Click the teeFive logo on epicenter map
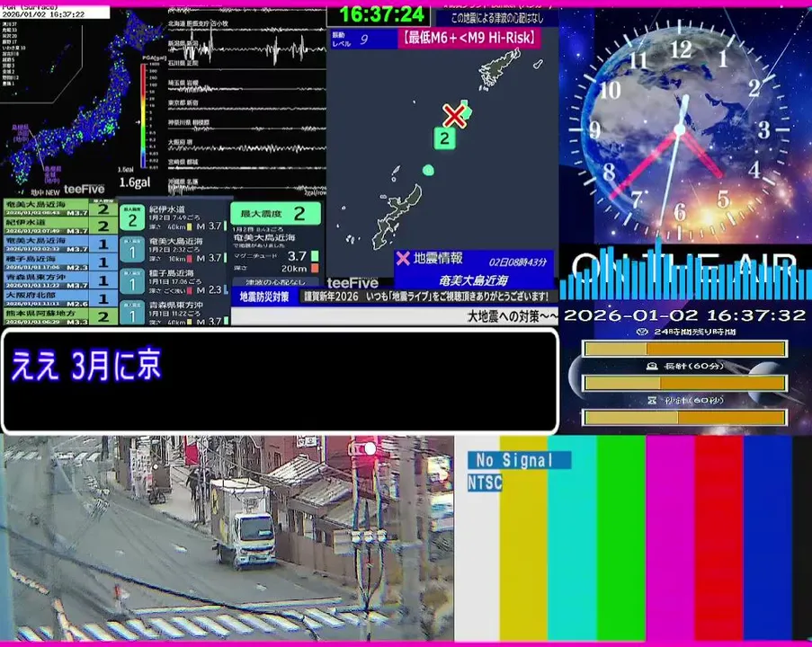The height and width of the screenshot is (647, 812). pos(352,283)
